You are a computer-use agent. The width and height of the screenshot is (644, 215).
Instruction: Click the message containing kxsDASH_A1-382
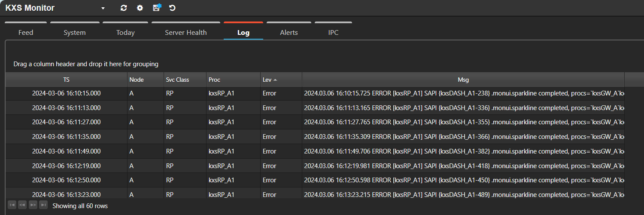tap(463, 151)
